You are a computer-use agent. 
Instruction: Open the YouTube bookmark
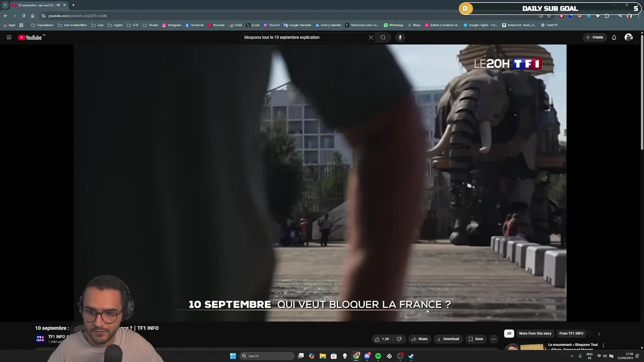click(216, 25)
